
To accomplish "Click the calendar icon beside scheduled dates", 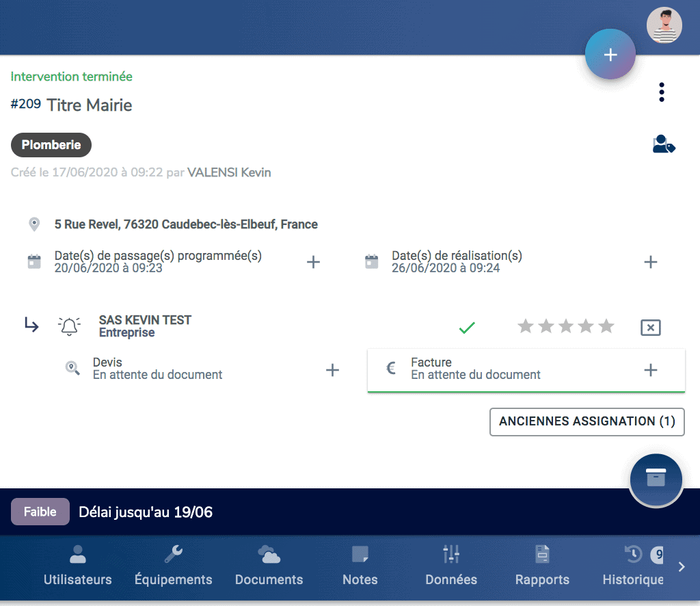I will coord(34,261).
